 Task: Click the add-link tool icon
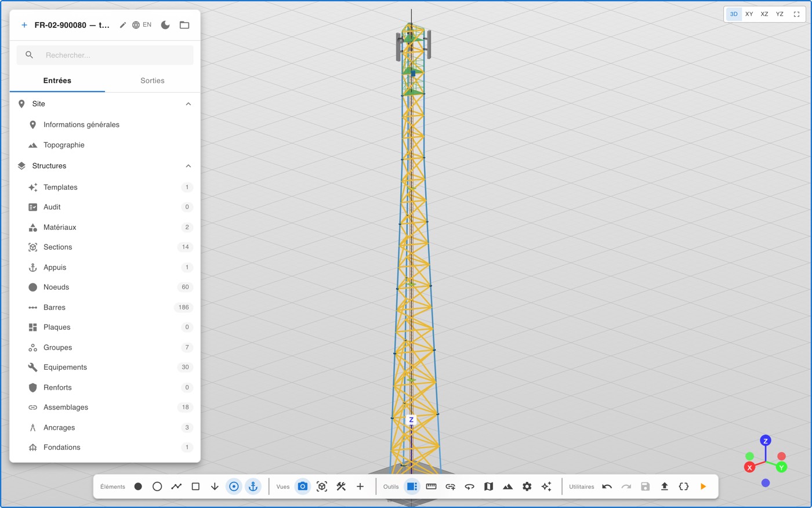click(450, 487)
